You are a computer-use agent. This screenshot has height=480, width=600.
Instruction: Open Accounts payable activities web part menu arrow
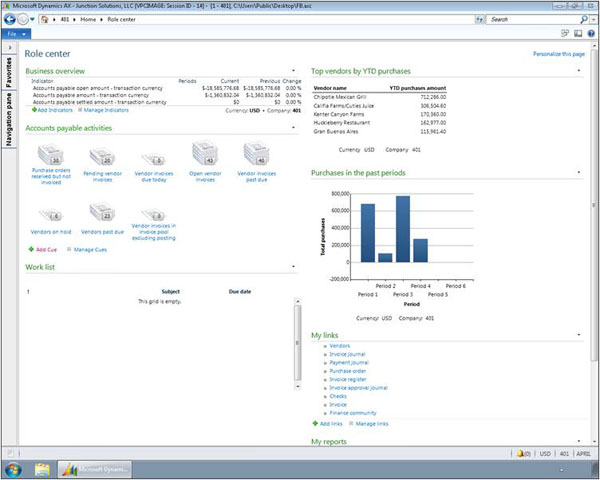[293, 127]
